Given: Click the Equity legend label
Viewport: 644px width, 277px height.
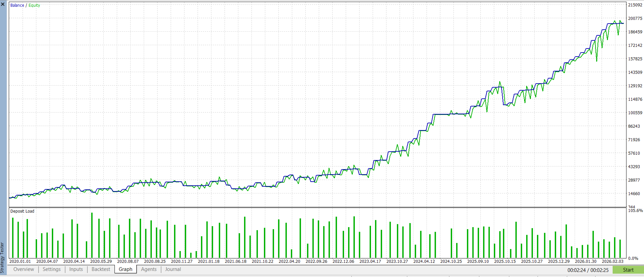Looking at the screenshot, I should [34, 5].
